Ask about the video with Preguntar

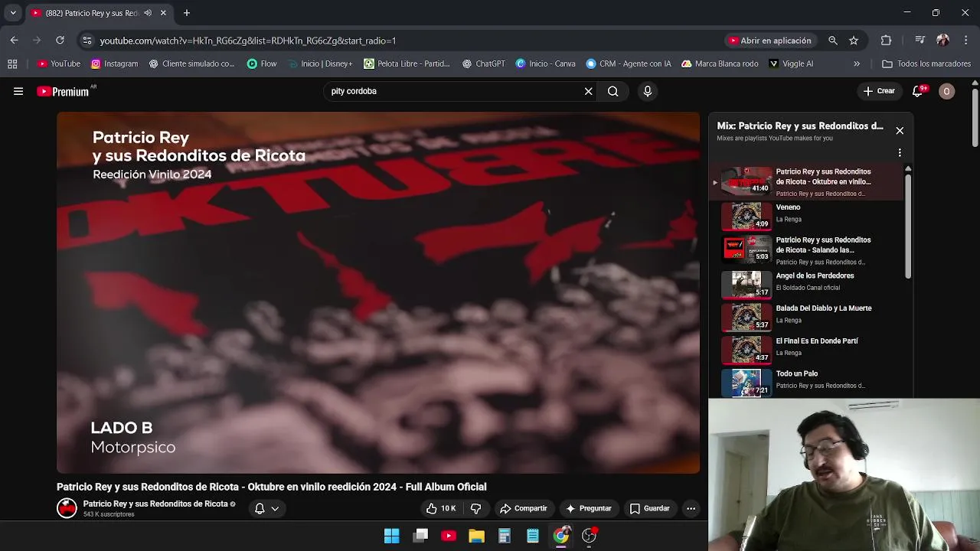coord(588,508)
